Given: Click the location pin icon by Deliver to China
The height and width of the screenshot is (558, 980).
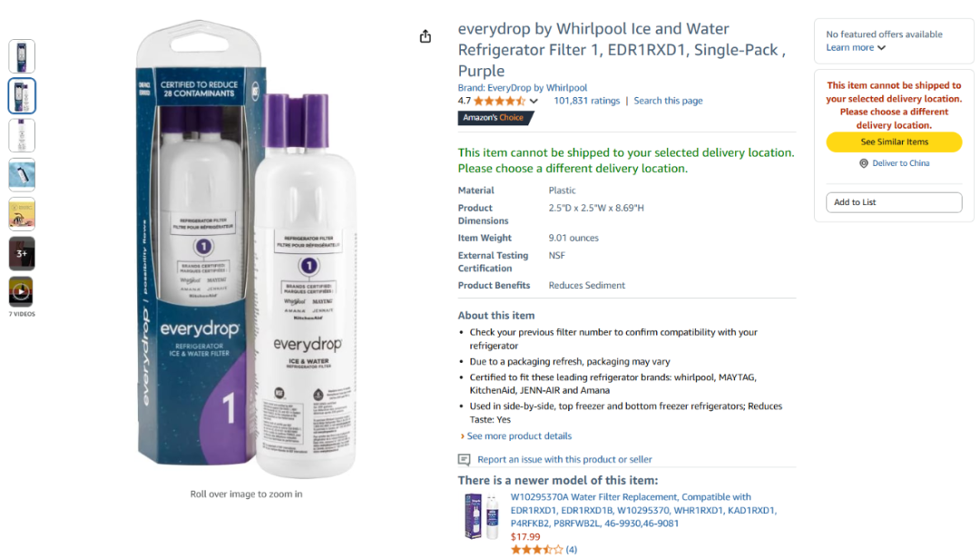Looking at the screenshot, I should tap(863, 163).
